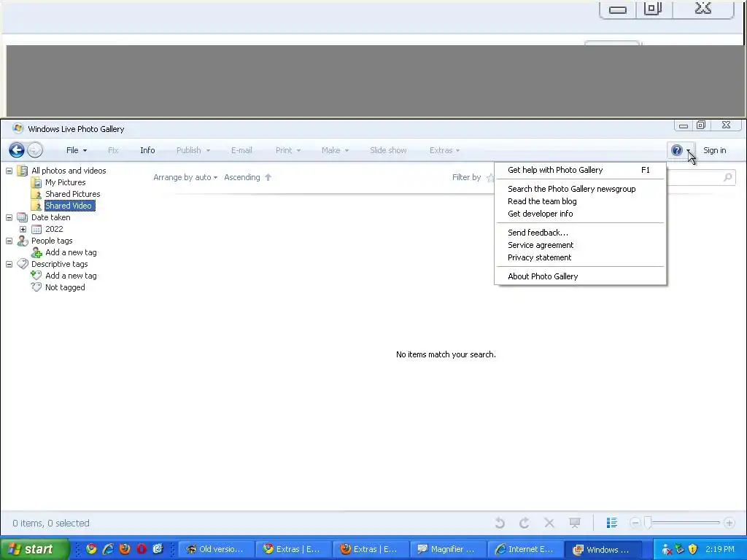The height and width of the screenshot is (560, 747).
Task: Select Shared Pictures folder
Action: tap(72, 194)
